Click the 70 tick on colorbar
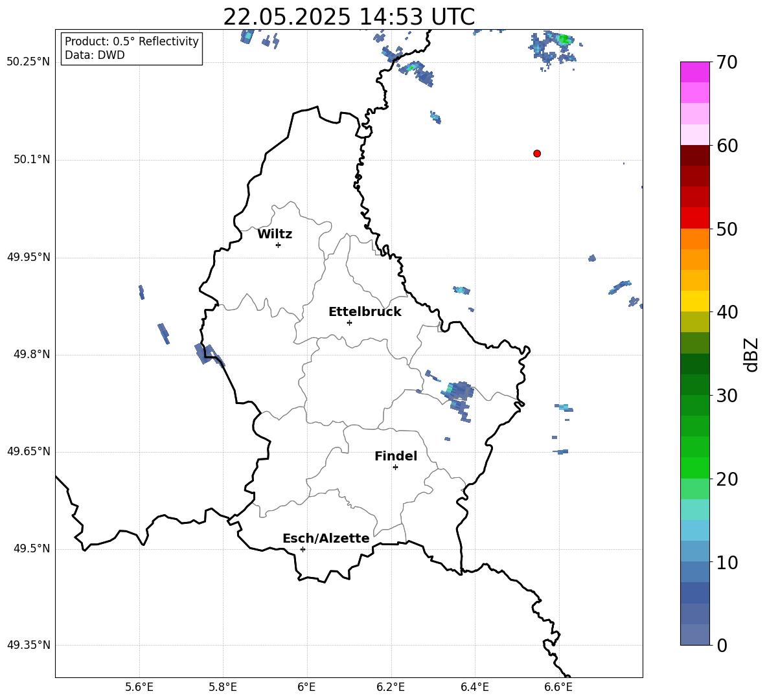The height and width of the screenshot is (700, 767). (x=726, y=62)
